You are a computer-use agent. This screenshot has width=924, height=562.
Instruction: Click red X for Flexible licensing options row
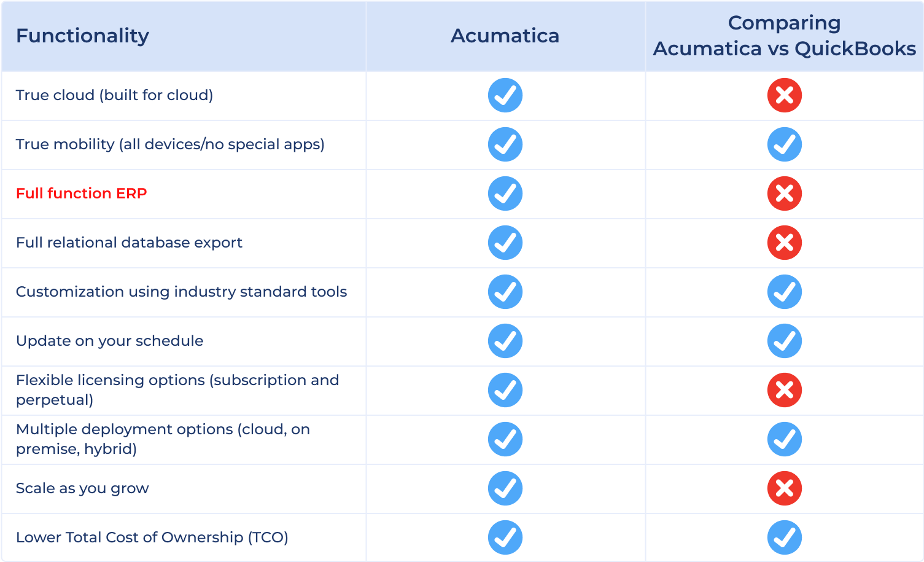click(785, 390)
